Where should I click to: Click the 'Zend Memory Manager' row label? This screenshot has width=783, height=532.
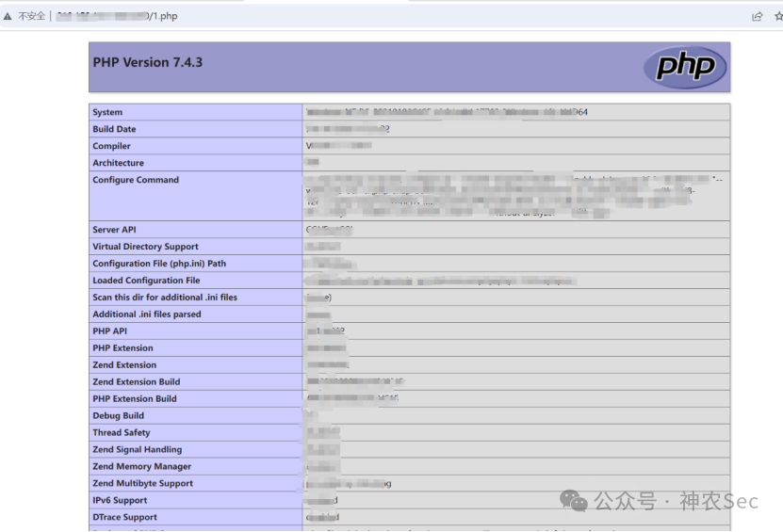tap(142, 467)
